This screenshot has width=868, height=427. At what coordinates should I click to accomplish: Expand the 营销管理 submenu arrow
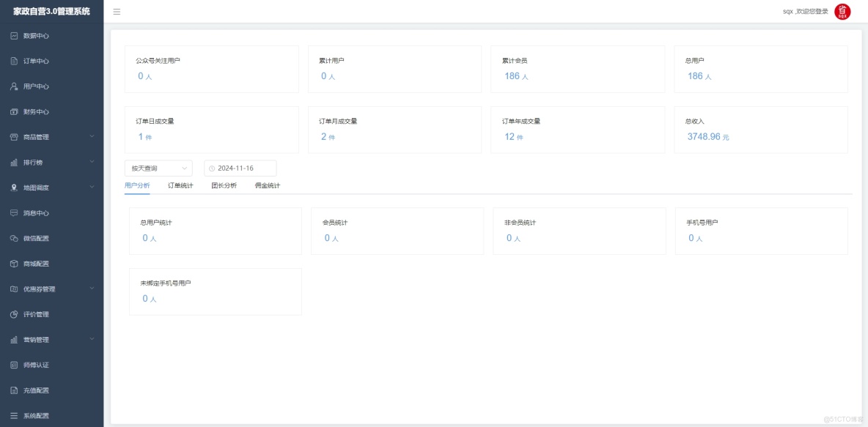[x=92, y=339]
